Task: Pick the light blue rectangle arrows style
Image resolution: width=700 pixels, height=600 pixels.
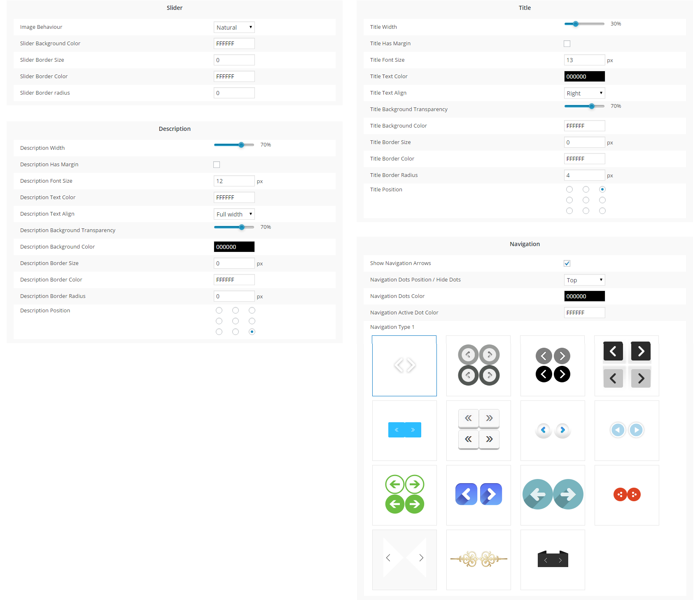Action: click(404, 430)
